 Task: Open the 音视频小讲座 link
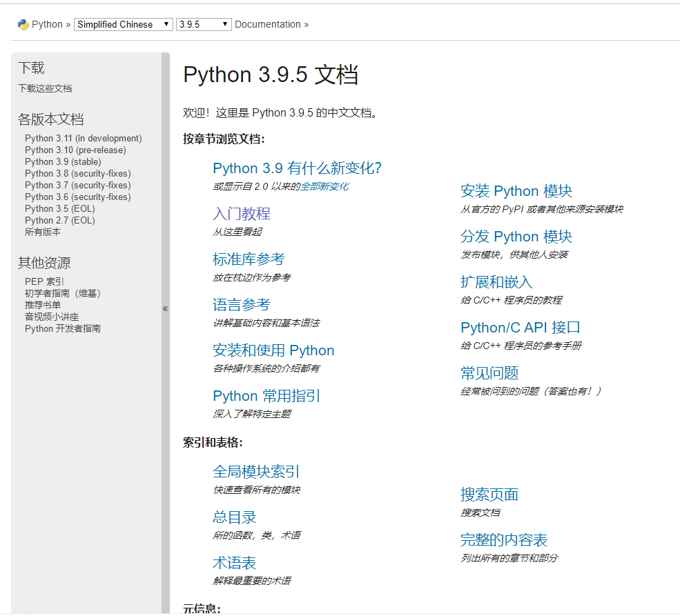(52, 317)
